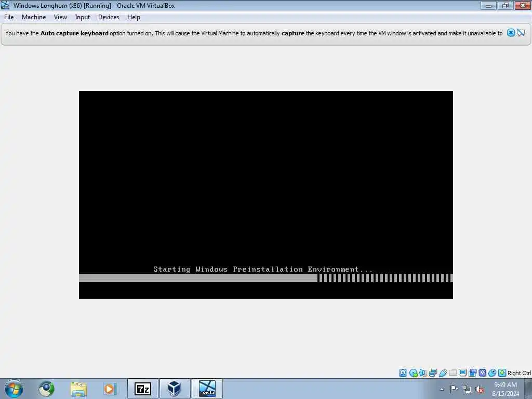This screenshot has width=532, height=399.
Task: Restore down the VirtualBox window
Action: point(506,6)
